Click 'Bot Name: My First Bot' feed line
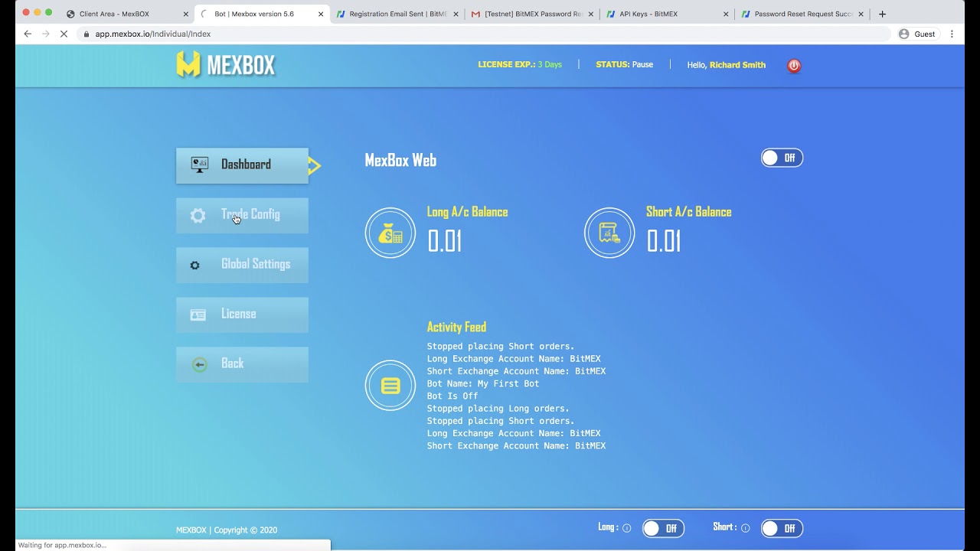The image size is (980, 551). [483, 383]
